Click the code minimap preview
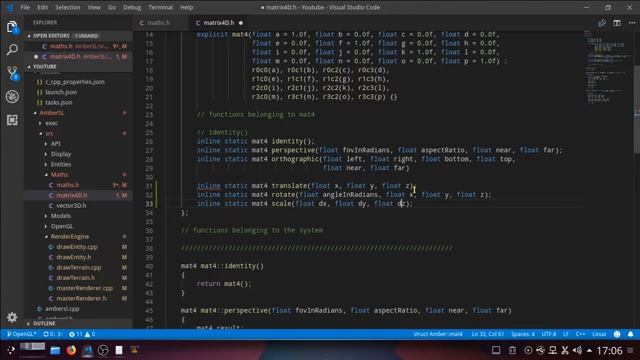This screenshot has width=640, height=360. pos(608,67)
